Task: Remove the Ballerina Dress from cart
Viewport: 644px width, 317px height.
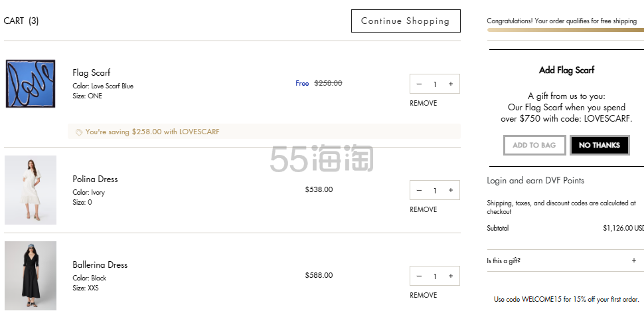Action: tap(423, 295)
